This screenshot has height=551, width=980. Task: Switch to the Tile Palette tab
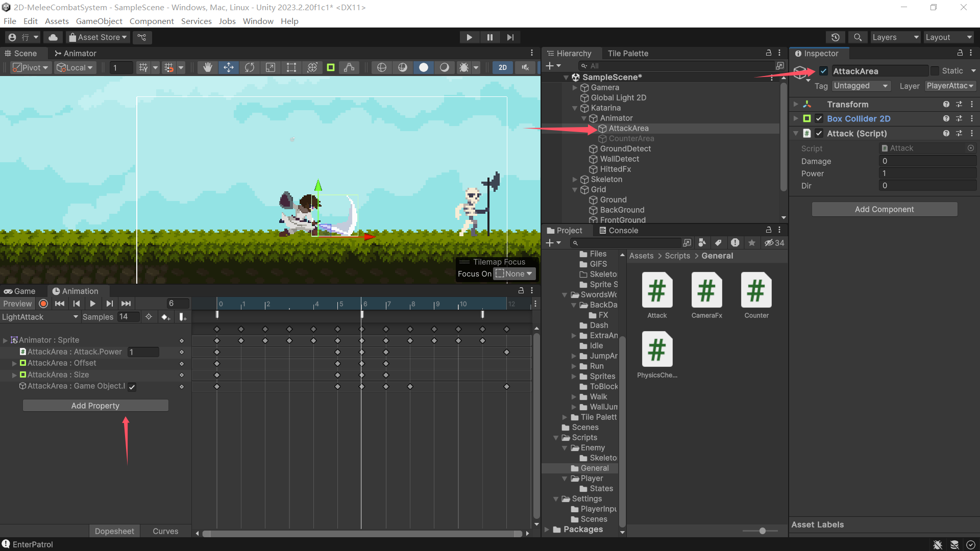[628, 53]
